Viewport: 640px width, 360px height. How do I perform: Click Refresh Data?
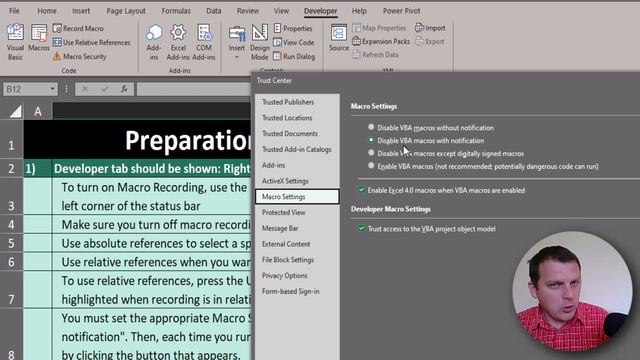tap(375, 55)
